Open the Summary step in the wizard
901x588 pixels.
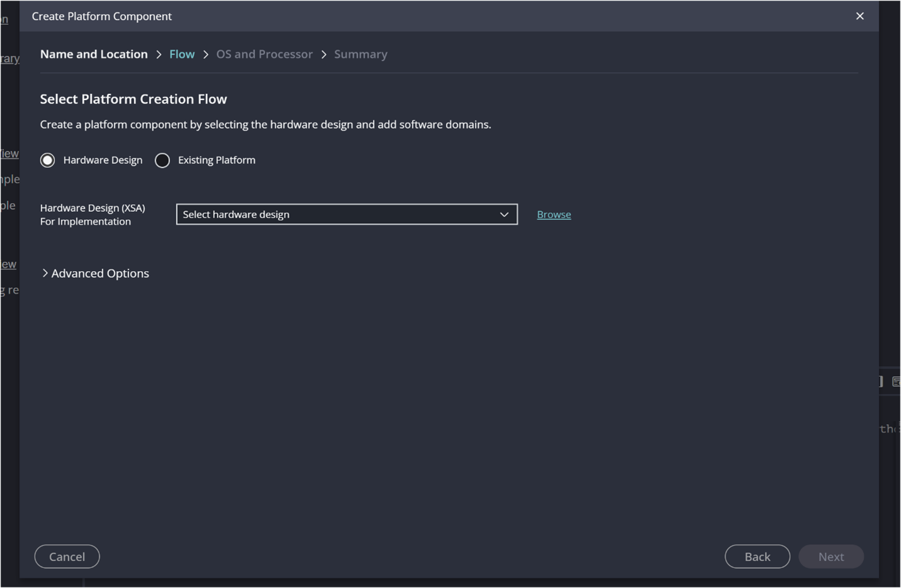[x=360, y=54]
